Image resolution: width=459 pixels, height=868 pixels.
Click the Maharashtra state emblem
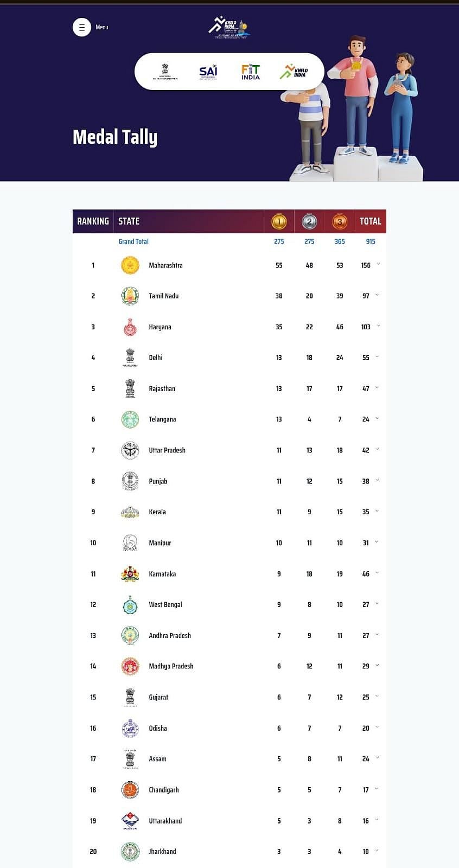[x=130, y=265]
